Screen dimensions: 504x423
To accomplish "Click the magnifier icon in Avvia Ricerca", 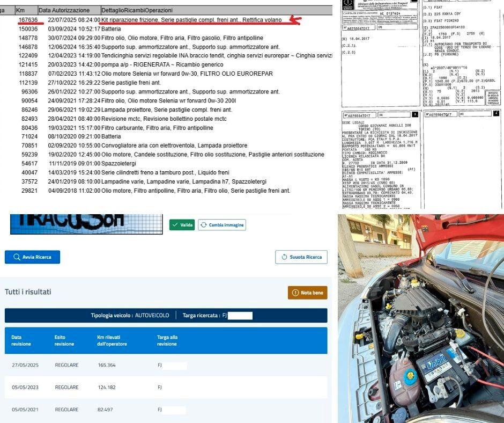I will (17, 257).
